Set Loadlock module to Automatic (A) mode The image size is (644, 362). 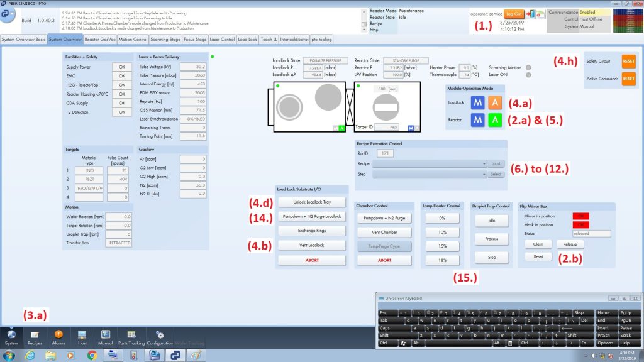tap(495, 101)
